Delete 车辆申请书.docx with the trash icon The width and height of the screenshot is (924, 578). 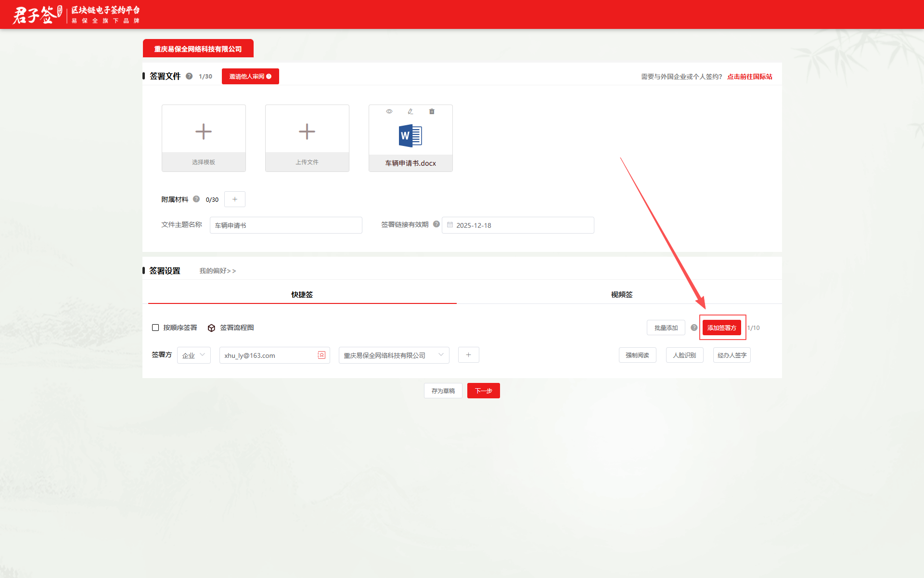click(x=432, y=111)
